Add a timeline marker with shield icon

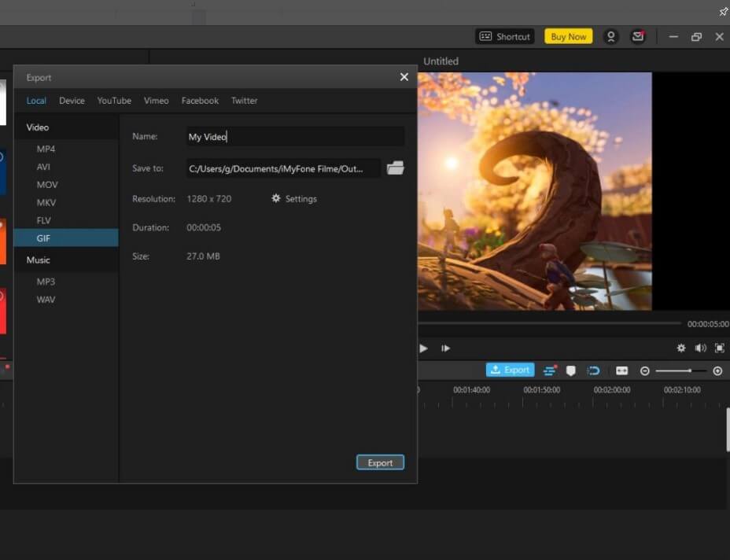click(x=571, y=370)
